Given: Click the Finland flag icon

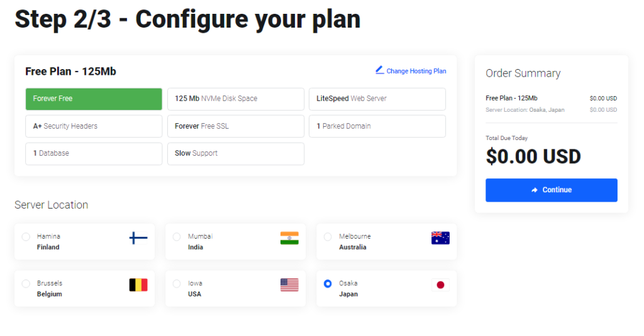Looking at the screenshot, I should point(138,238).
